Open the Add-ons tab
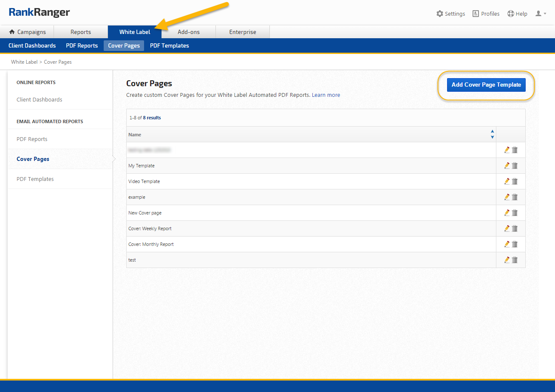555x392 pixels. (x=189, y=32)
